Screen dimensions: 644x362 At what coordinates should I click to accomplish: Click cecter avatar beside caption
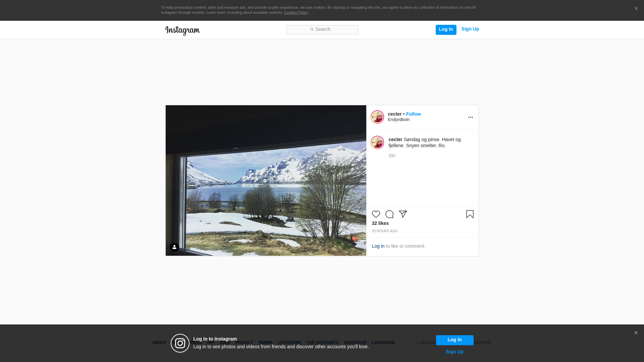(377, 142)
